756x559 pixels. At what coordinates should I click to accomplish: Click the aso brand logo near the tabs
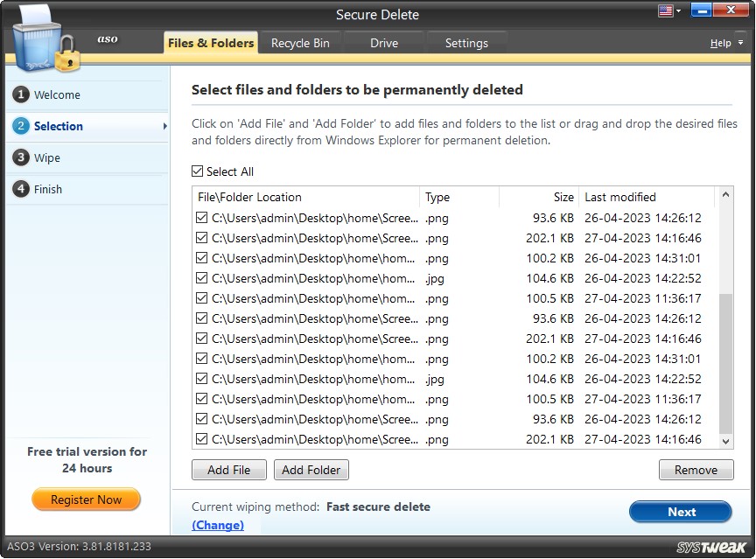coord(107,38)
